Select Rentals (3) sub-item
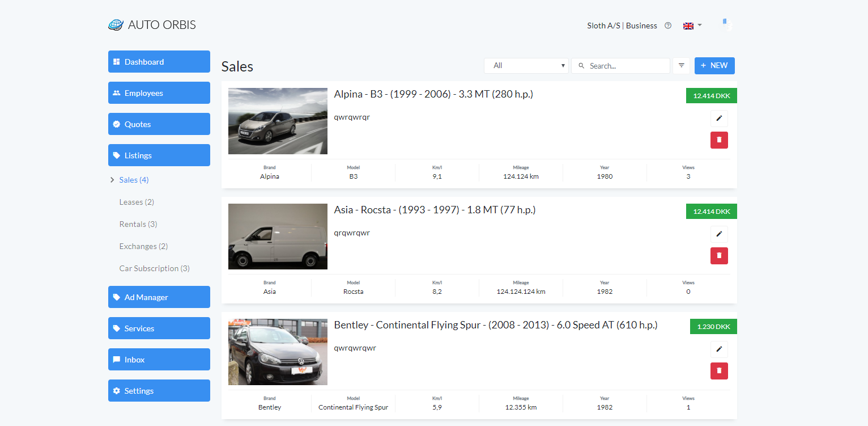Screen dimensions: 868x426 [138, 224]
